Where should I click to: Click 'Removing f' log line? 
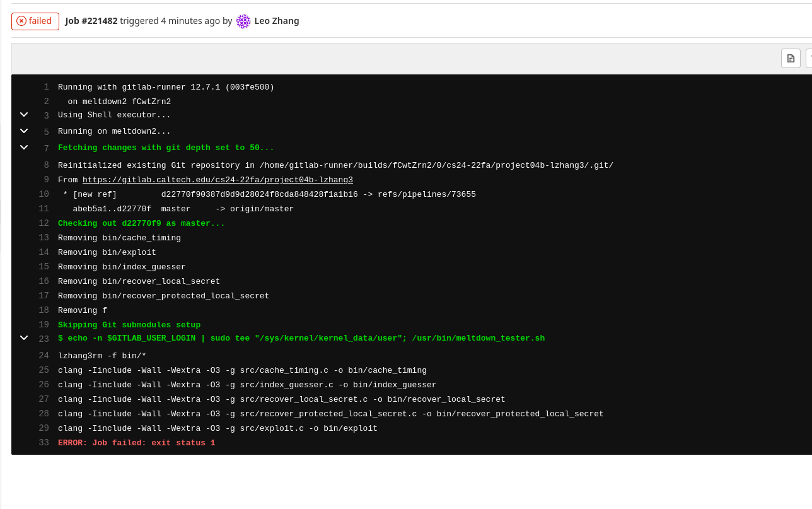(83, 310)
